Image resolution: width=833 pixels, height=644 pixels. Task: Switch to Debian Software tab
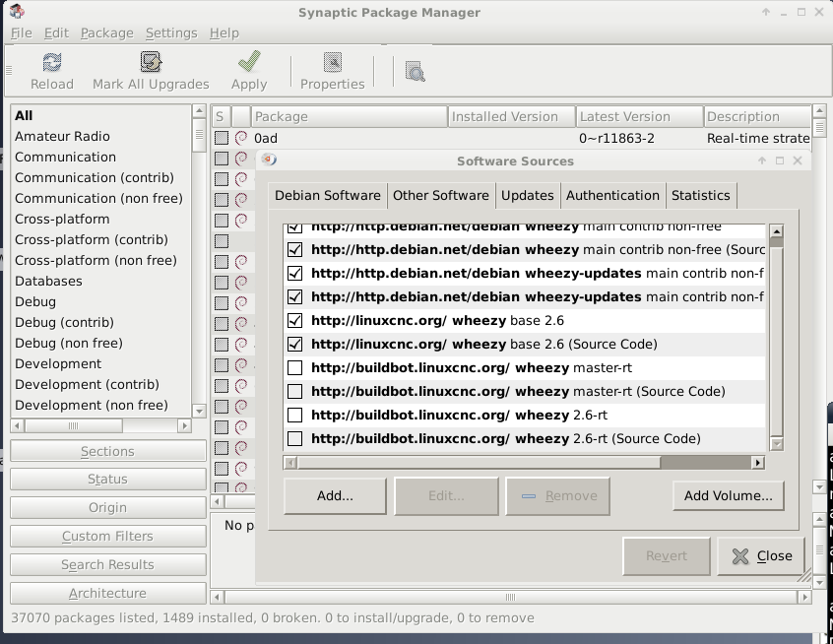pyautogui.click(x=328, y=196)
